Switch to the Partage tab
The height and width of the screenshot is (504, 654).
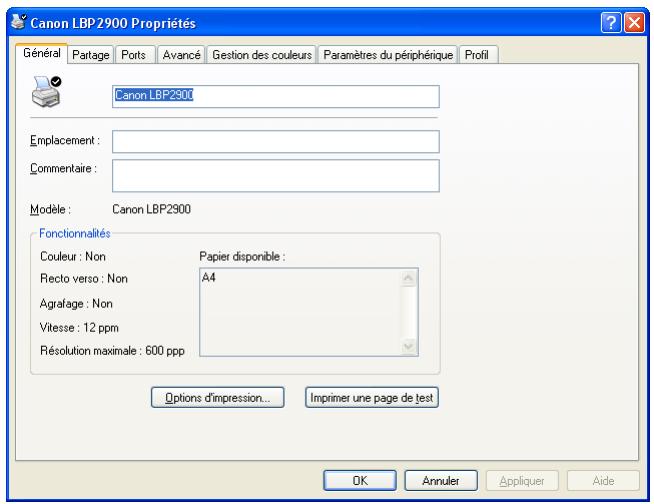click(91, 55)
